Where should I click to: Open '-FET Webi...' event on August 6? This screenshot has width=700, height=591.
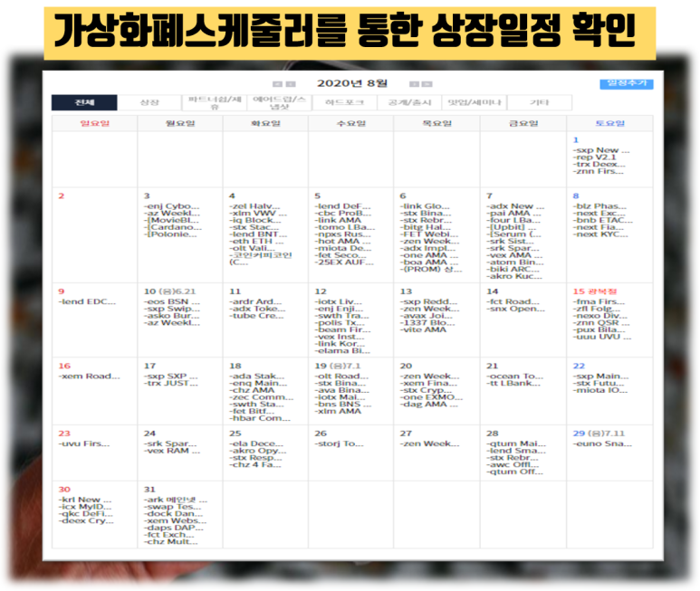coord(429,234)
